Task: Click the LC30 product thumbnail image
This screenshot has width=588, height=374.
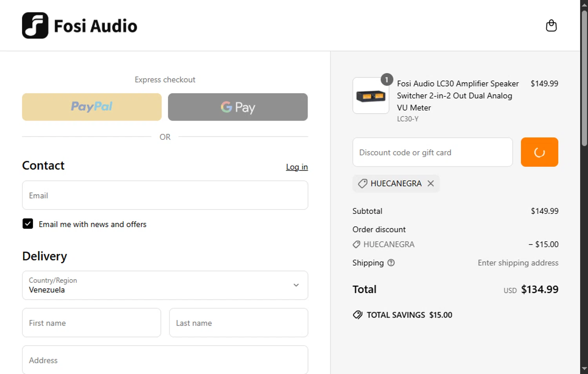Action: 371,96
